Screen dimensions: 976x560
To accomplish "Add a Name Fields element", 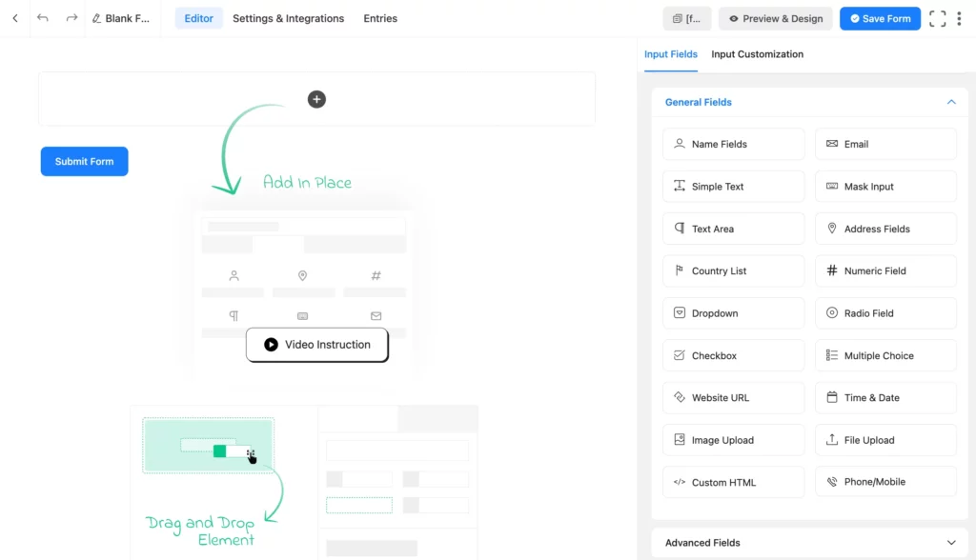I will (733, 144).
